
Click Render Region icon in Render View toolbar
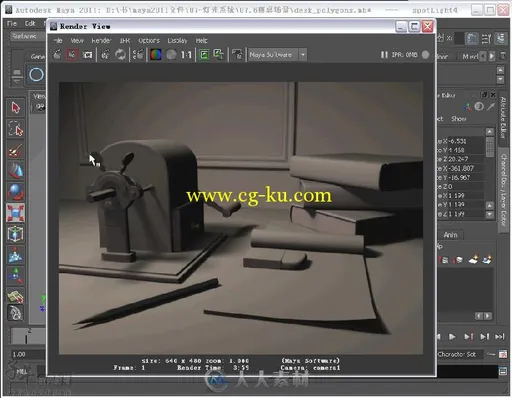point(72,54)
